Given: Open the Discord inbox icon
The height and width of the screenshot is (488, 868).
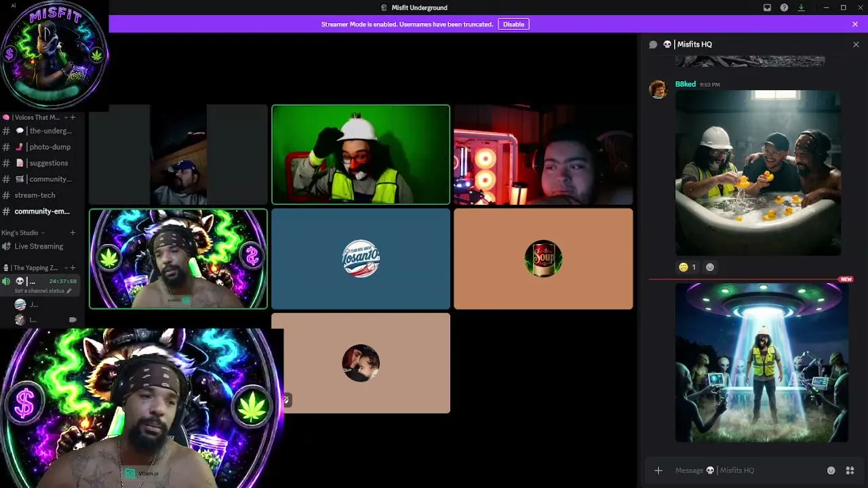Looking at the screenshot, I should point(767,7).
